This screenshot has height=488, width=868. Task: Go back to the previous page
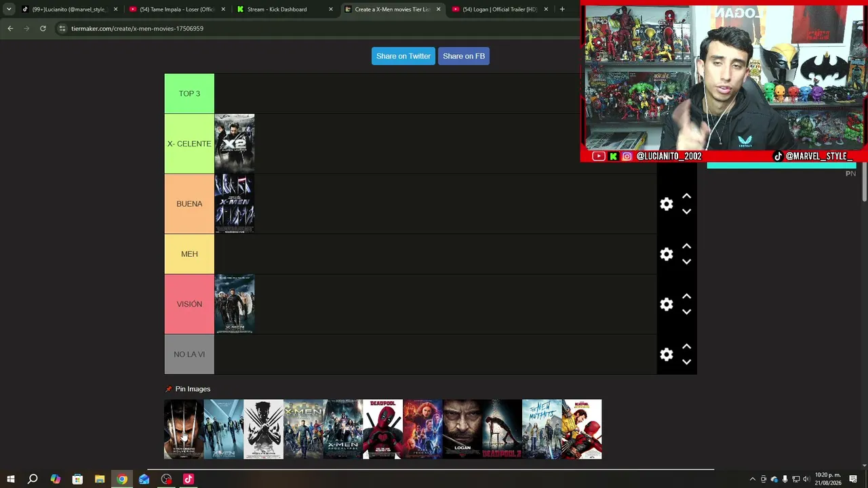coord(10,28)
